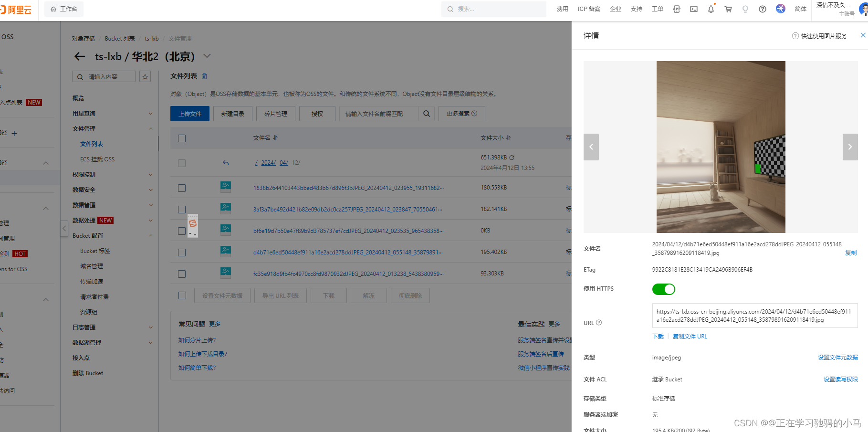Click image icon of file 1838b2644103443b
This screenshot has width=868, height=432.
point(226,186)
